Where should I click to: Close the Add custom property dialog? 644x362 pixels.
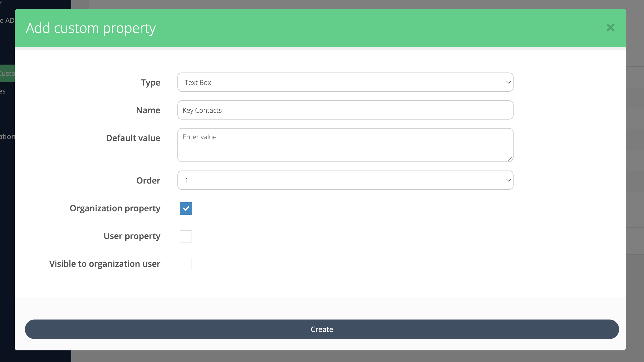(x=610, y=27)
